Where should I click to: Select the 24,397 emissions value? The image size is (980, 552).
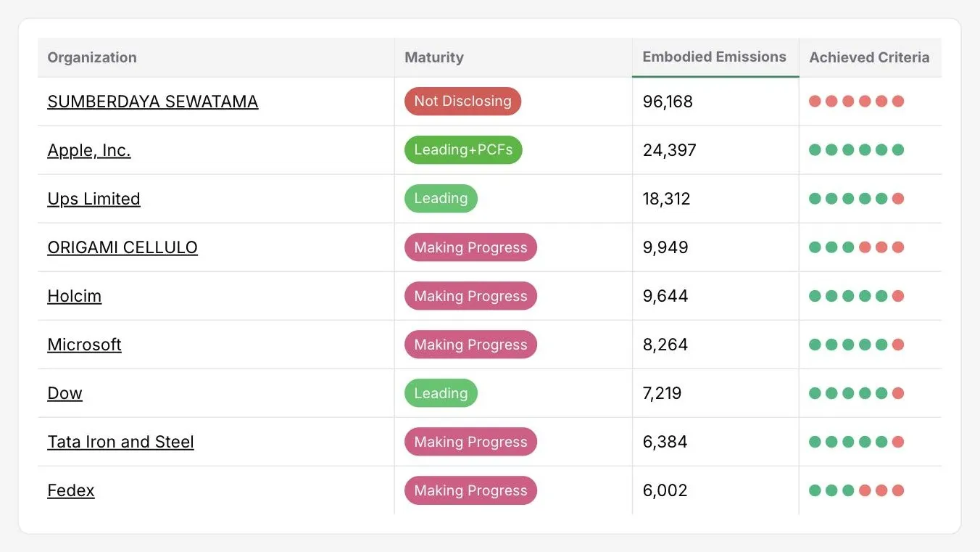click(x=669, y=150)
